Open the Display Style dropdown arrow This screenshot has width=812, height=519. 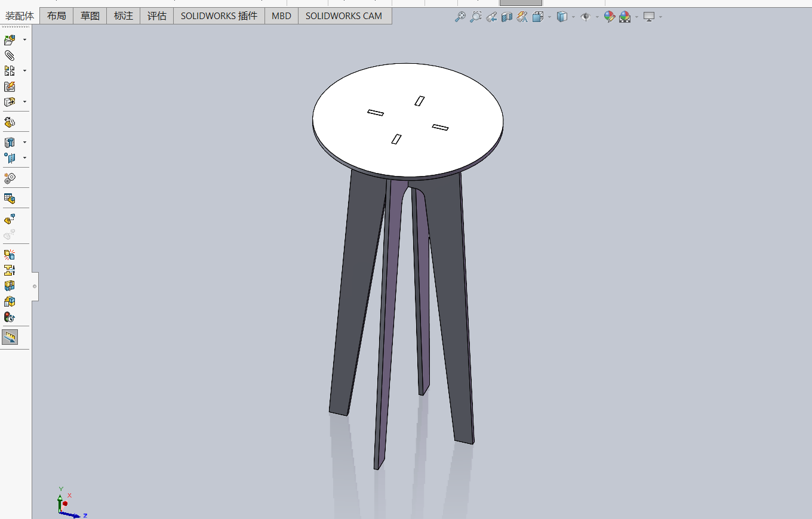[573, 17]
